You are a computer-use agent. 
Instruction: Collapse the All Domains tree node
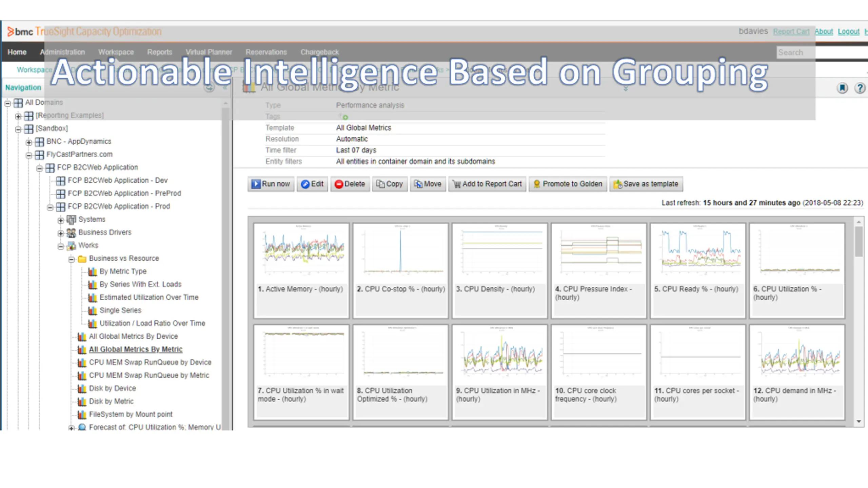point(7,103)
